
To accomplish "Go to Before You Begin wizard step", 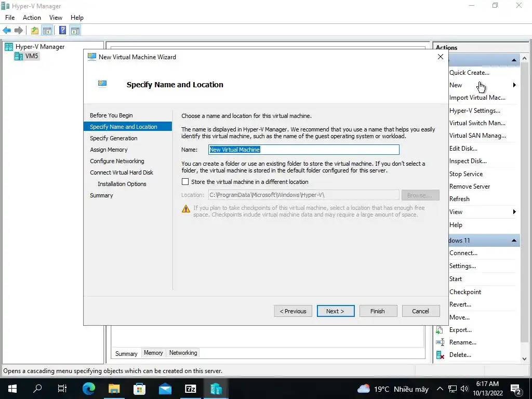I will click(x=111, y=115).
